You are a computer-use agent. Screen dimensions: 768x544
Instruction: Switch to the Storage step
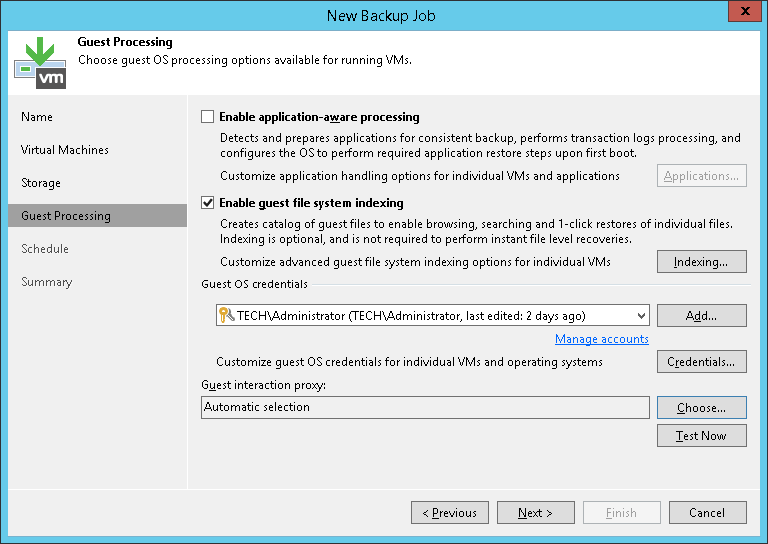41,183
